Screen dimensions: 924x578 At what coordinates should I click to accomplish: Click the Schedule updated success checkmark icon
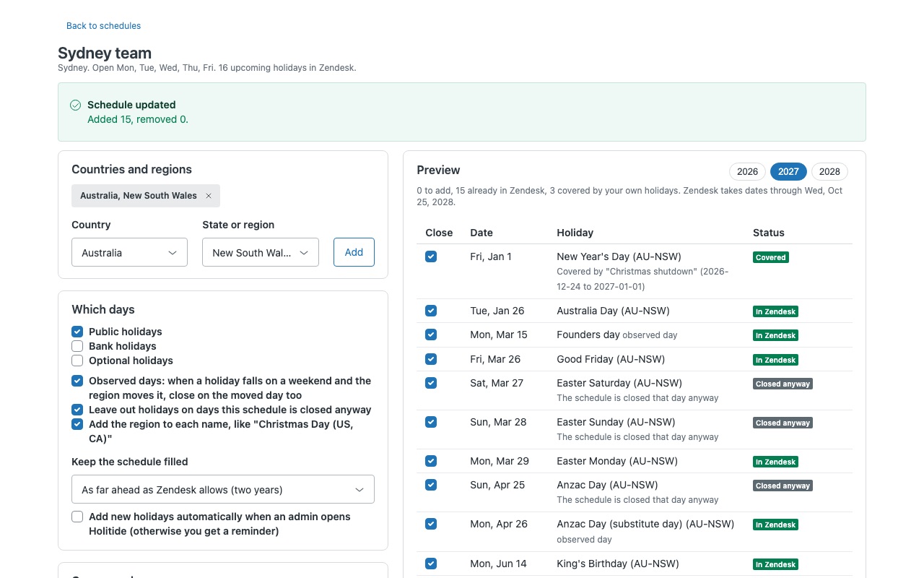tap(75, 105)
